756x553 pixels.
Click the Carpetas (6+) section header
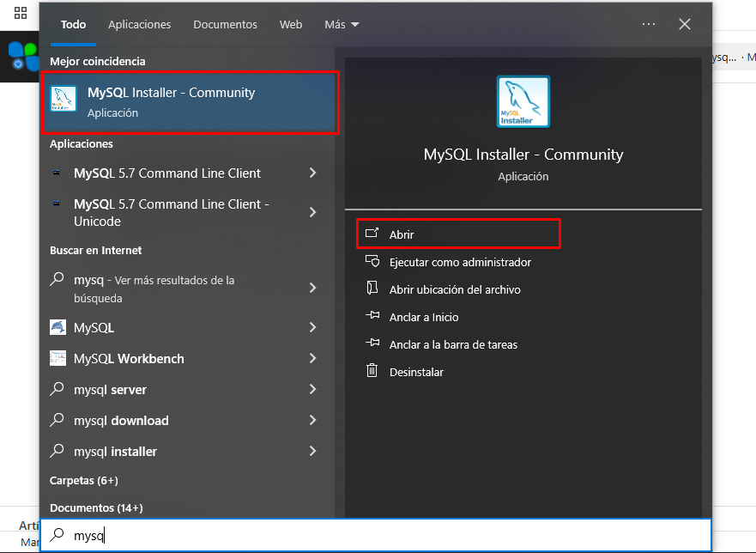[x=84, y=481]
